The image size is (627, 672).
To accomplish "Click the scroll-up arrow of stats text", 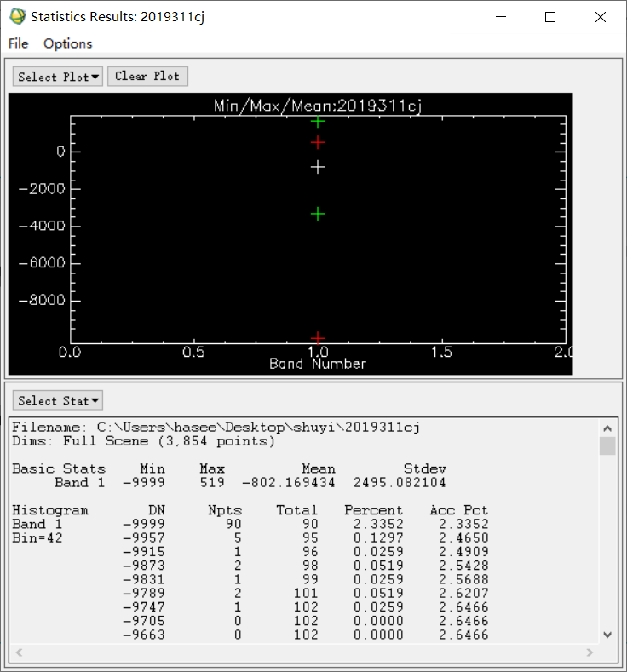I will pyautogui.click(x=607, y=428).
